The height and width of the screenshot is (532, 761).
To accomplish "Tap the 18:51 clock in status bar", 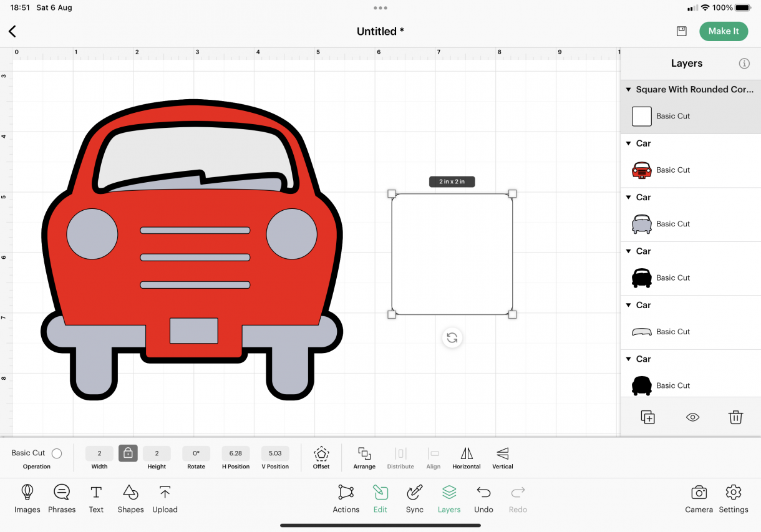I will click(21, 8).
